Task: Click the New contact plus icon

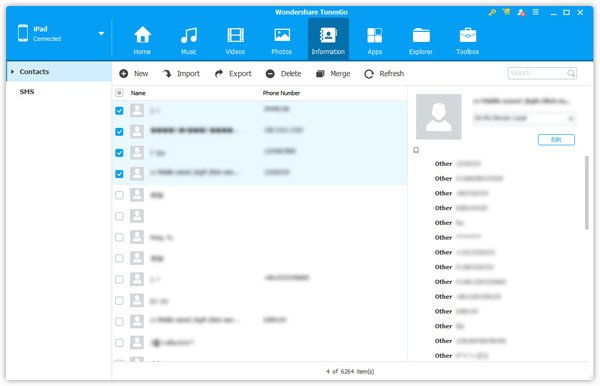Action: point(124,73)
